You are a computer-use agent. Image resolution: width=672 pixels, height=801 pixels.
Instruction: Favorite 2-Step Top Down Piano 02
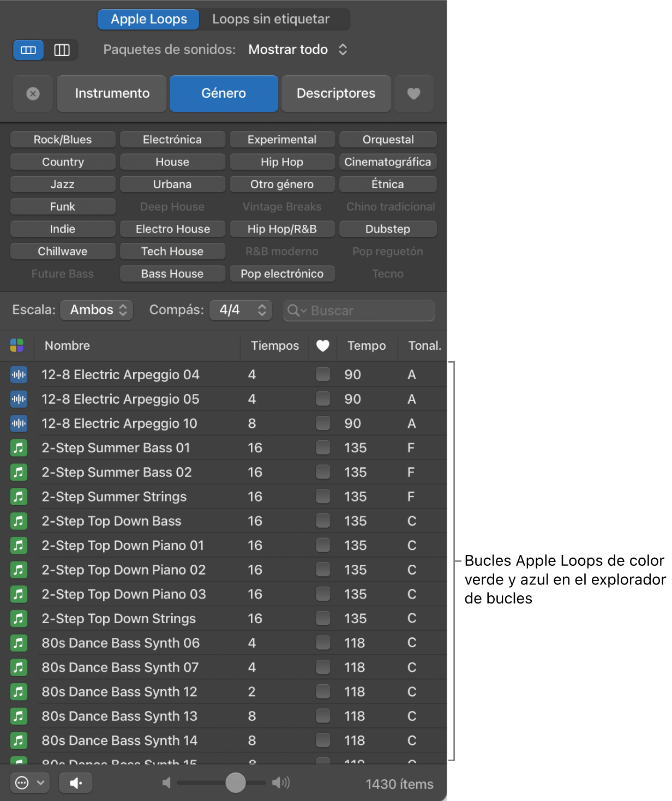323,570
